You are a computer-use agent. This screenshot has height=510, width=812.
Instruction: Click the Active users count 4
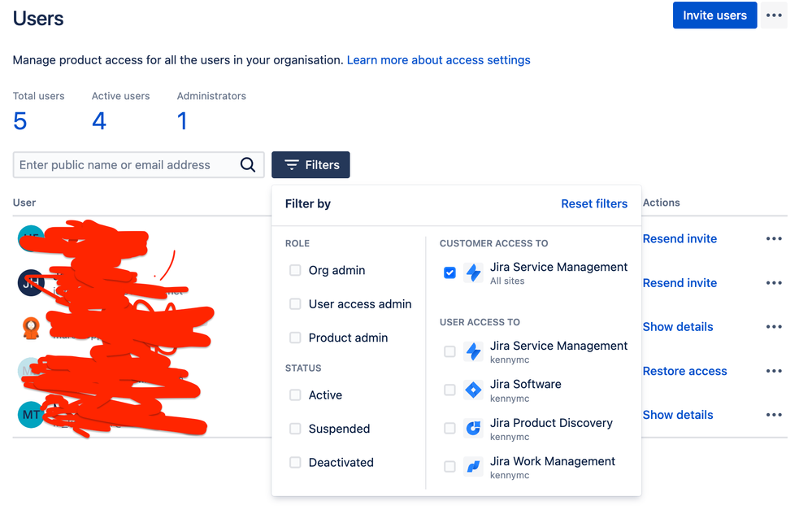(x=99, y=121)
